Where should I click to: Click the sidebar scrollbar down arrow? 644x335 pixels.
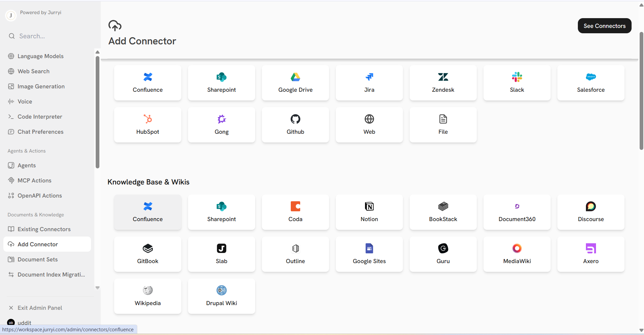pyautogui.click(x=98, y=288)
